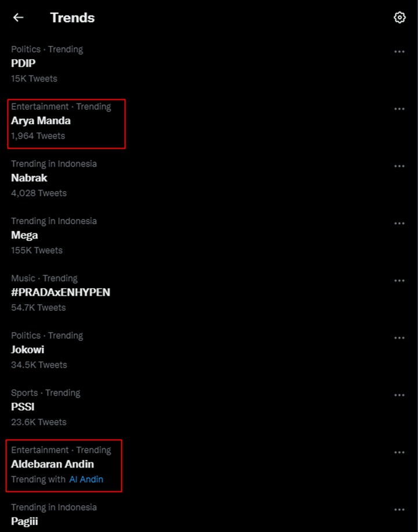Open more options for Jokowi trend

pyautogui.click(x=399, y=338)
